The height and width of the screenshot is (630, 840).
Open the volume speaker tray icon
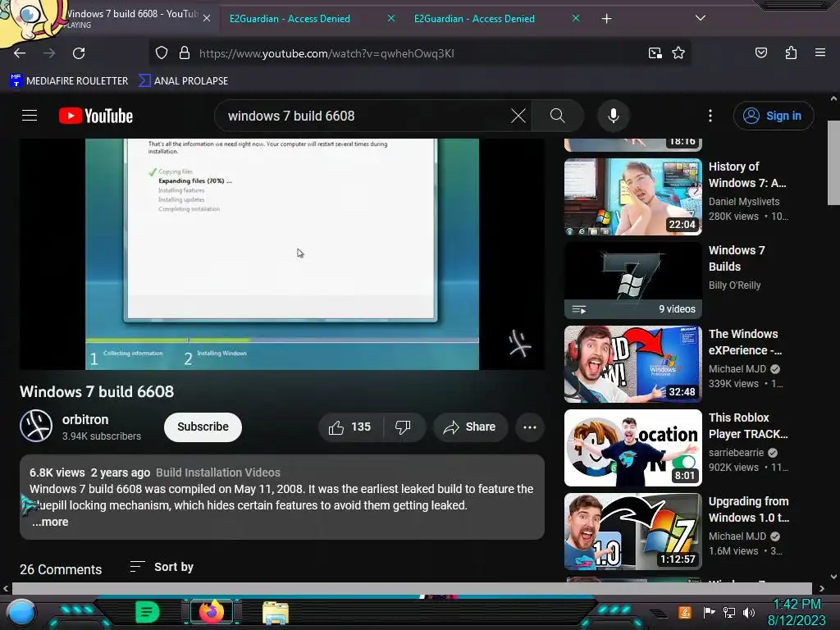tap(749, 612)
